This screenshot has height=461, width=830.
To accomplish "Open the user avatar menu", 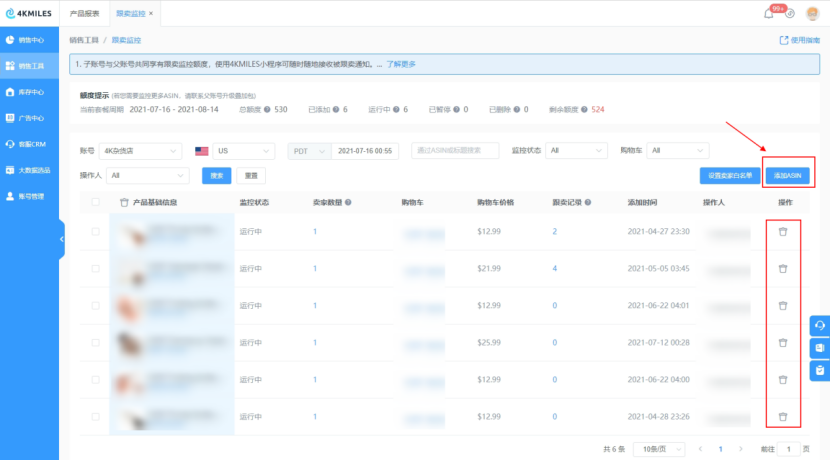I will (813, 14).
